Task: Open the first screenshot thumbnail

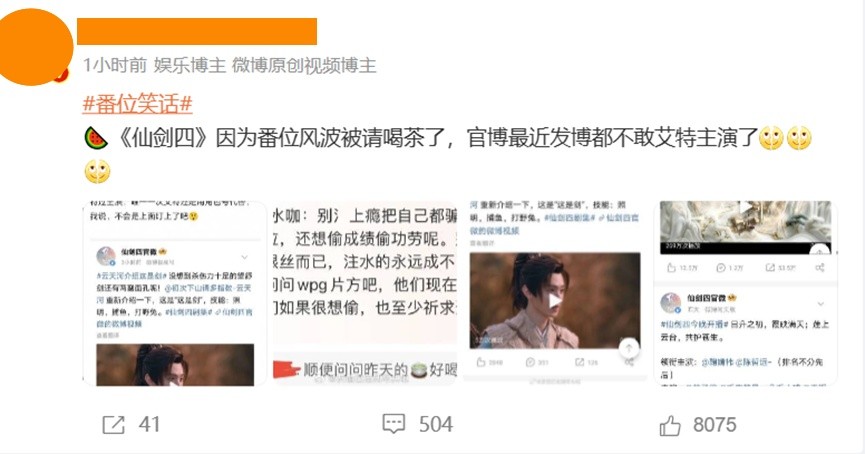Action: coord(175,293)
